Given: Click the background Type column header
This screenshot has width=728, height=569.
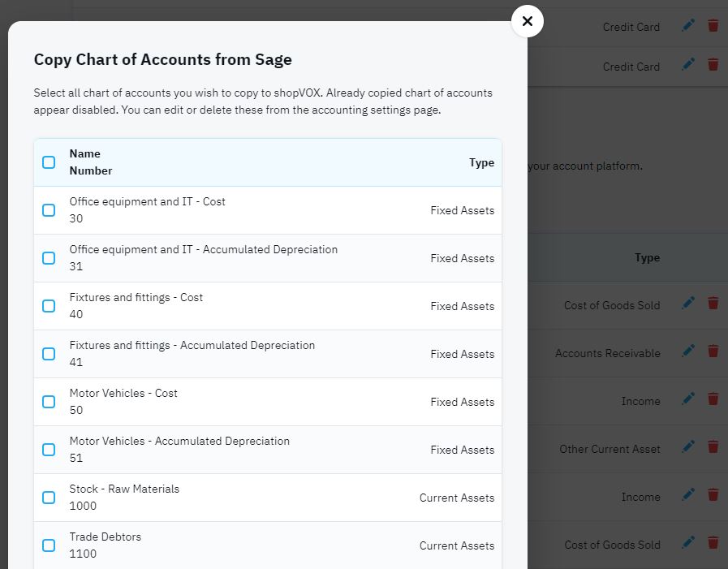Looking at the screenshot, I should click(x=647, y=258).
